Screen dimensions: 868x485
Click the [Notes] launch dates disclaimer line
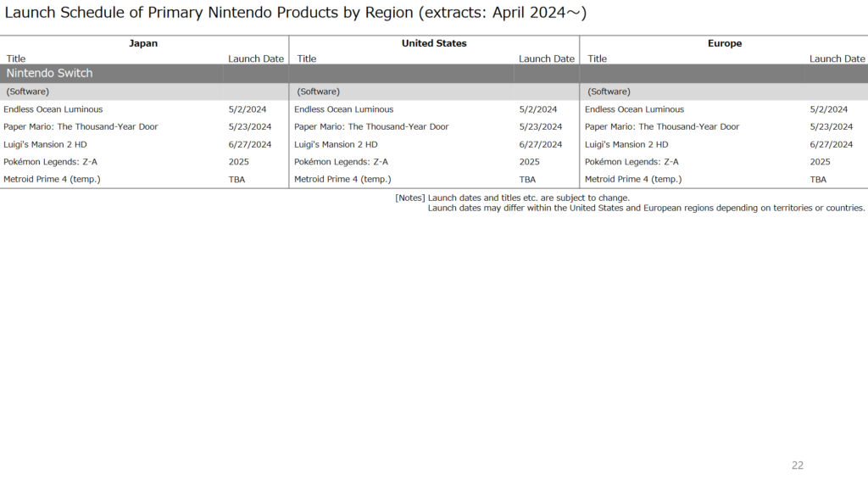click(x=513, y=198)
